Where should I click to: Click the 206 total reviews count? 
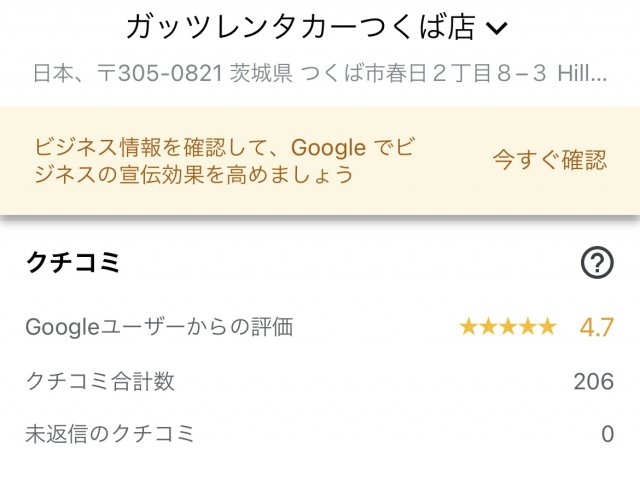pyautogui.click(x=593, y=381)
